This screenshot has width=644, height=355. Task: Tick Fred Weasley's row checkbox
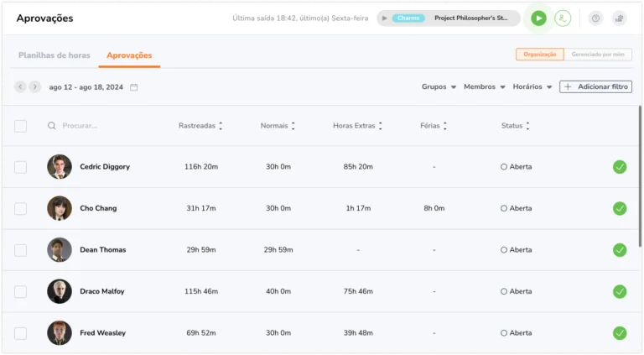point(20,333)
